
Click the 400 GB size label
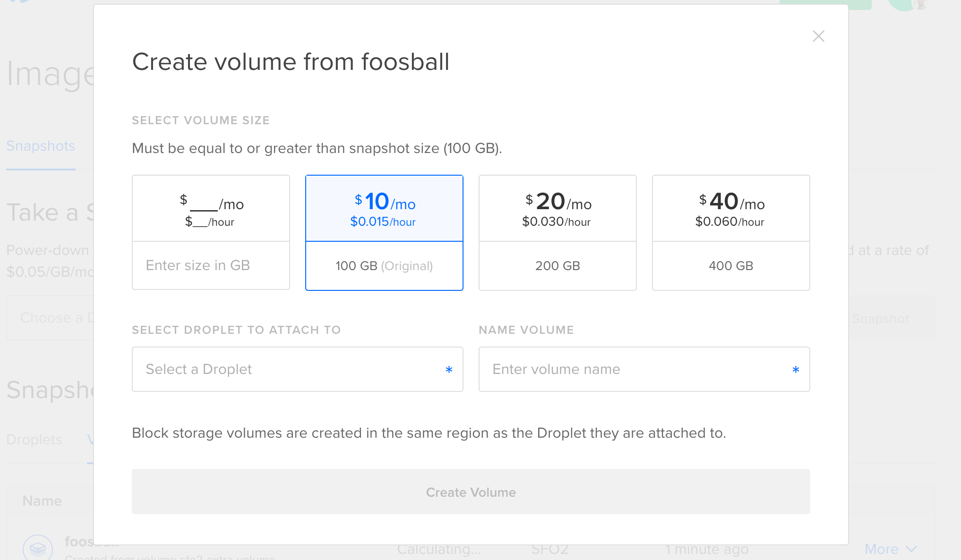pos(731,266)
